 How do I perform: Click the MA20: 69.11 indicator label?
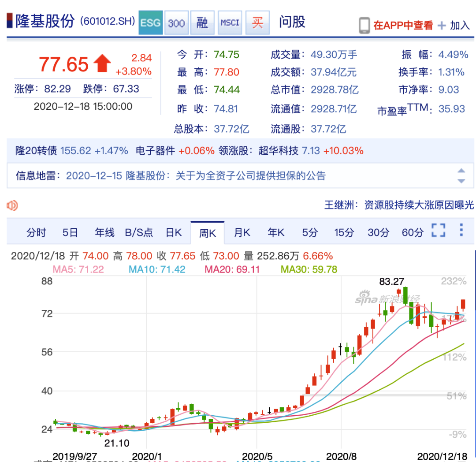tap(232, 269)
